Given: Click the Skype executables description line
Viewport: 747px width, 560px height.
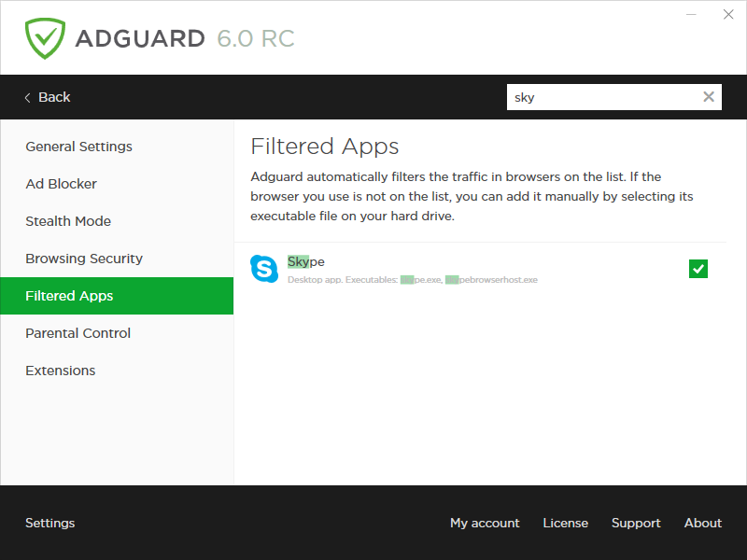Looking at the screenshot, I should click(413, 279).
